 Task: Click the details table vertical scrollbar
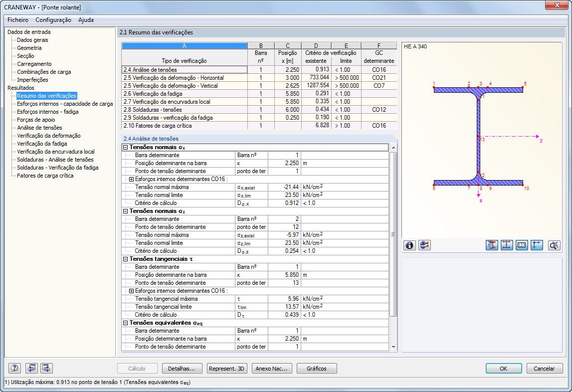[393, 233]
